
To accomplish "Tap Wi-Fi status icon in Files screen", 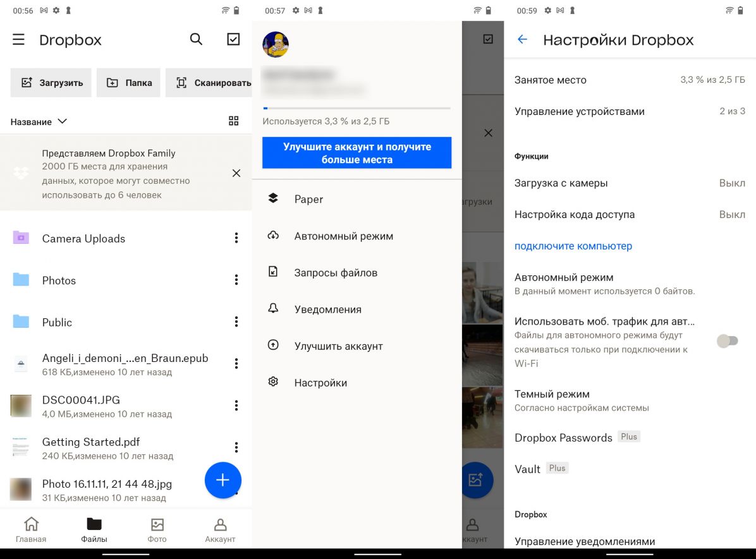I will pyautogui.click(x=226, y=10).
